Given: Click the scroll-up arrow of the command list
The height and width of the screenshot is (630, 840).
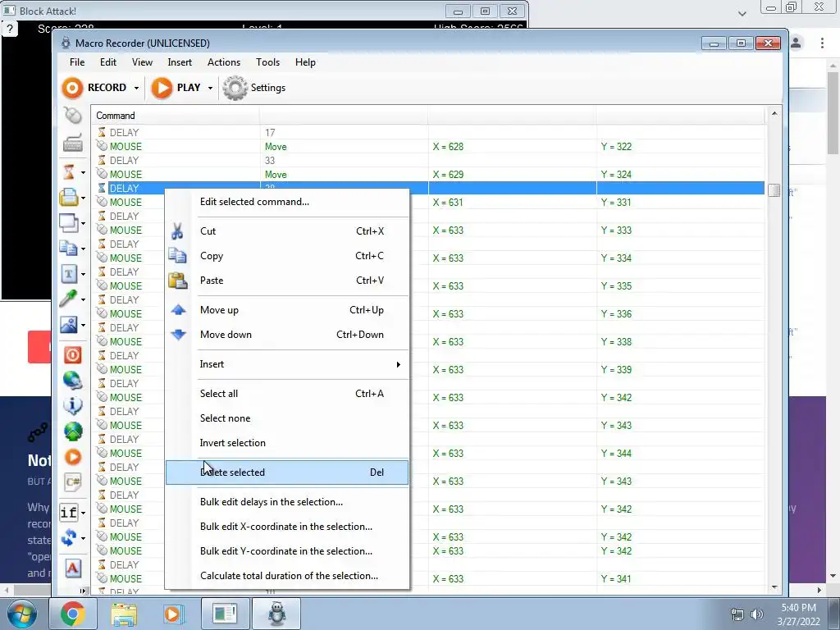Looking at the screenshot, I should (x=774, y=113).
